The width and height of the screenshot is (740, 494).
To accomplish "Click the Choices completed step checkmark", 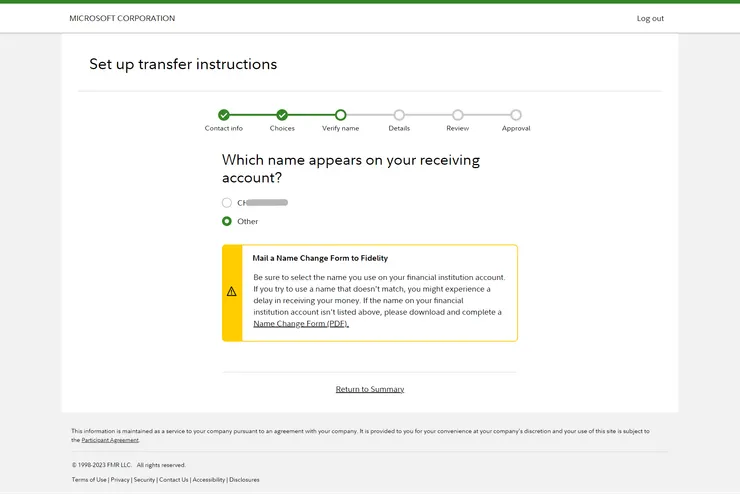I will 282,115.
